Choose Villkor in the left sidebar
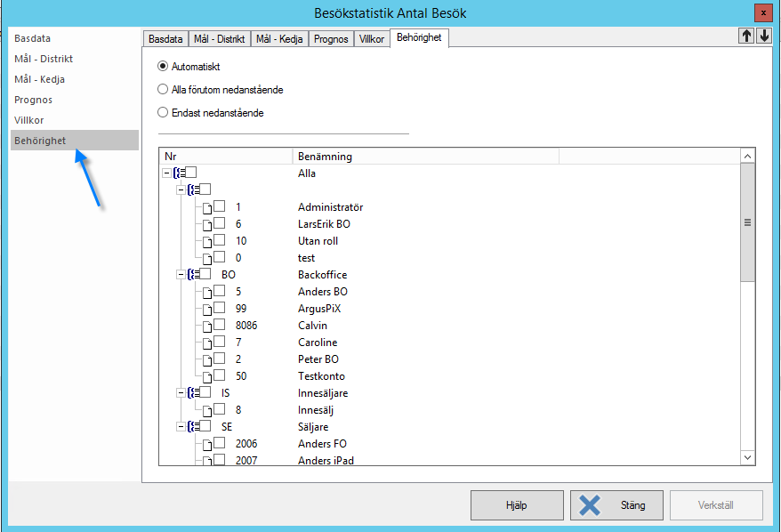This screenshot has height=532, width=781. click(75, 120)
